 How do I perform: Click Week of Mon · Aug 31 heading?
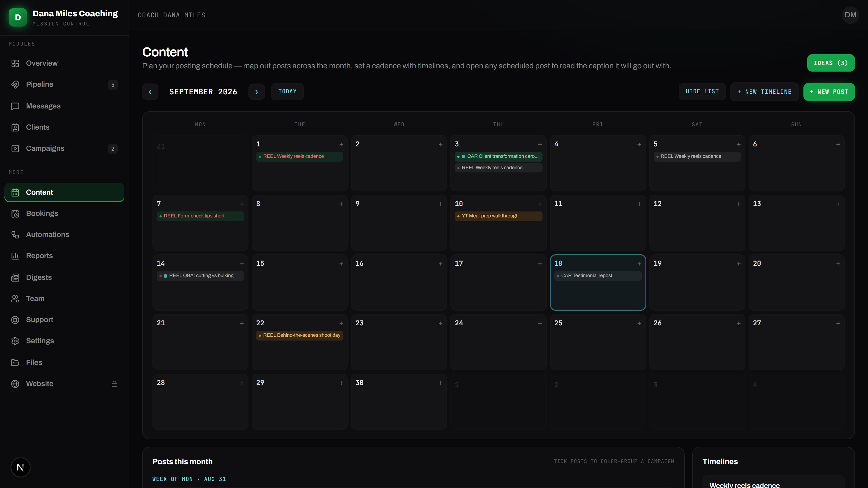pyautogui.click(x=189, y=479)
